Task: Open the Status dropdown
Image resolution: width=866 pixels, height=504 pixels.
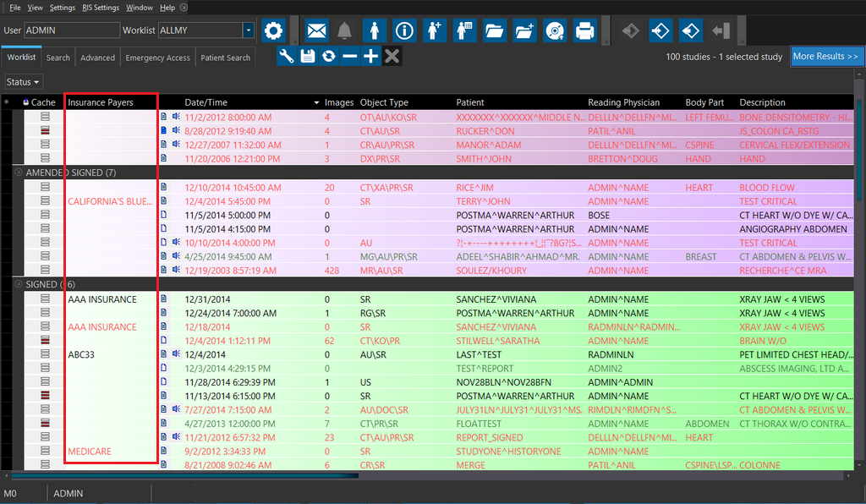Action: coord(23,82)
